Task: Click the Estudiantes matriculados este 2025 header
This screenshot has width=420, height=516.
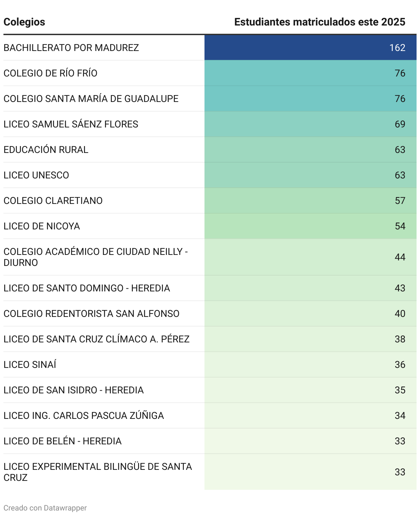Action: click(319, 22)
